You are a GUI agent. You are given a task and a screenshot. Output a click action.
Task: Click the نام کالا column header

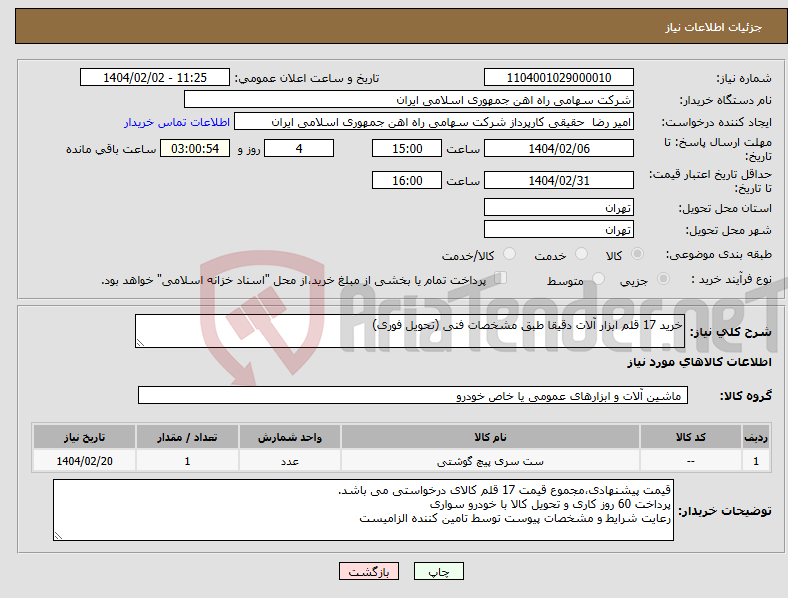coord(490,437)
